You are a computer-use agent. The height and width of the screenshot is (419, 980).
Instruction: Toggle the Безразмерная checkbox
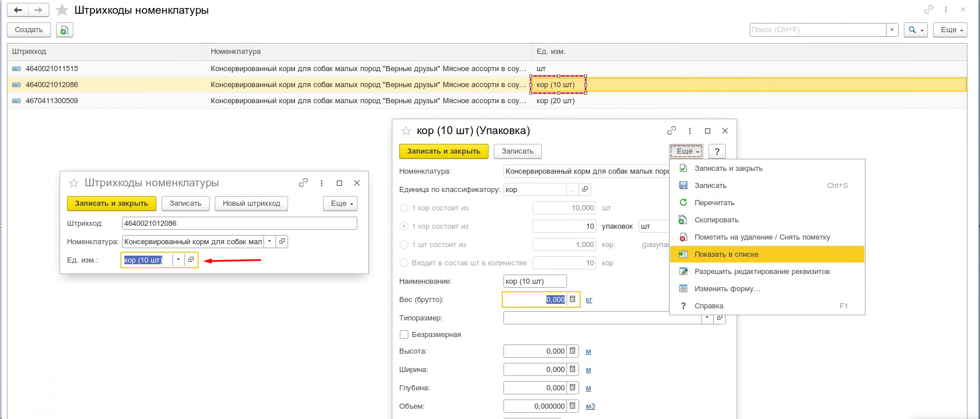(x=404, y=335)
